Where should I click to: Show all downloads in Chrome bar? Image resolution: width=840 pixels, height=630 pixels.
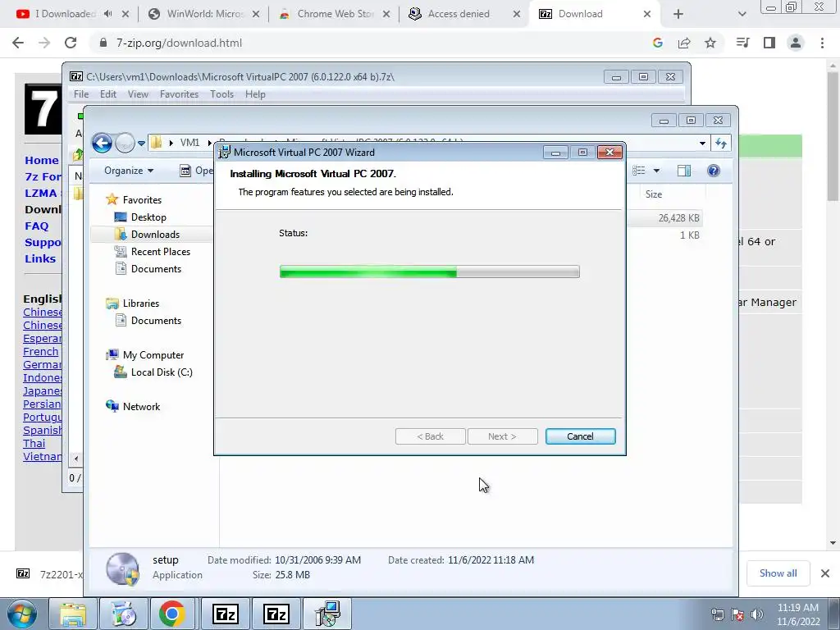(778, 573)
